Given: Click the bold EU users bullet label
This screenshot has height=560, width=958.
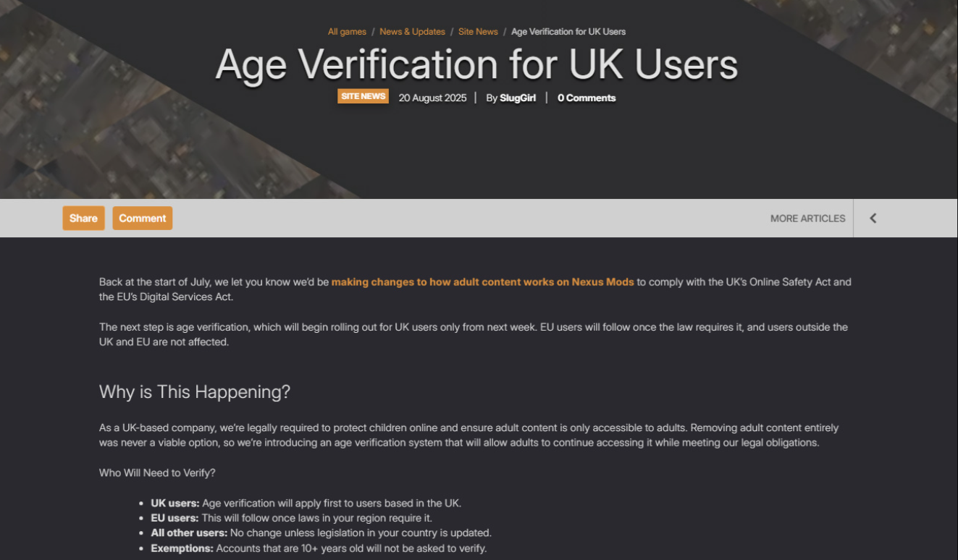Looking at the screenshot, I should (175, 518).
